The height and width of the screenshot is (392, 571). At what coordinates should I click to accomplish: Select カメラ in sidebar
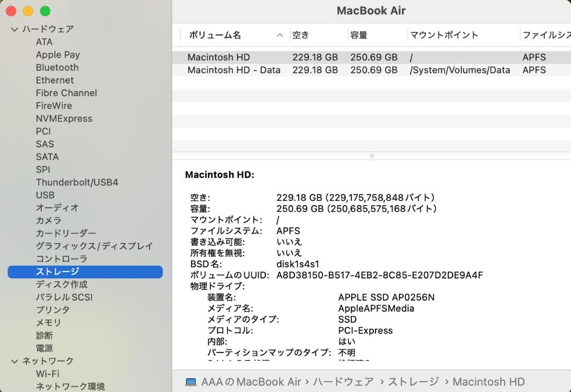pos(49,220)
